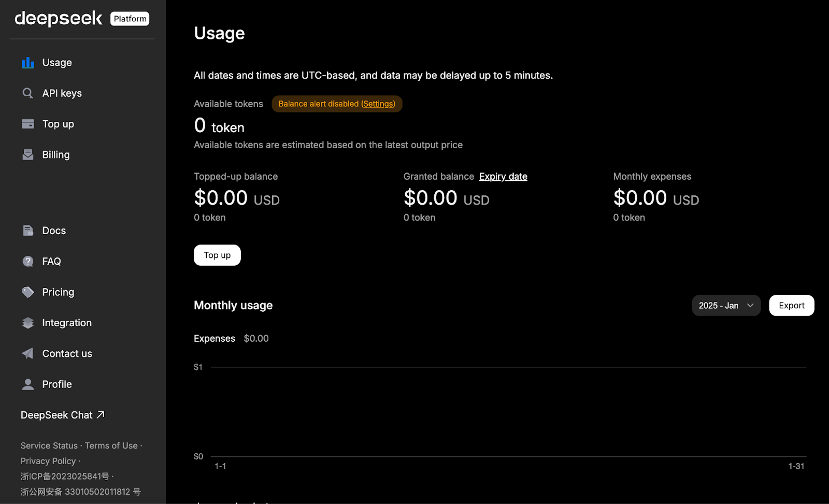Click the Top up card icon in the sidebar
Image resolution: width=829 pixels, height=504 pixels.
[28, 124]
